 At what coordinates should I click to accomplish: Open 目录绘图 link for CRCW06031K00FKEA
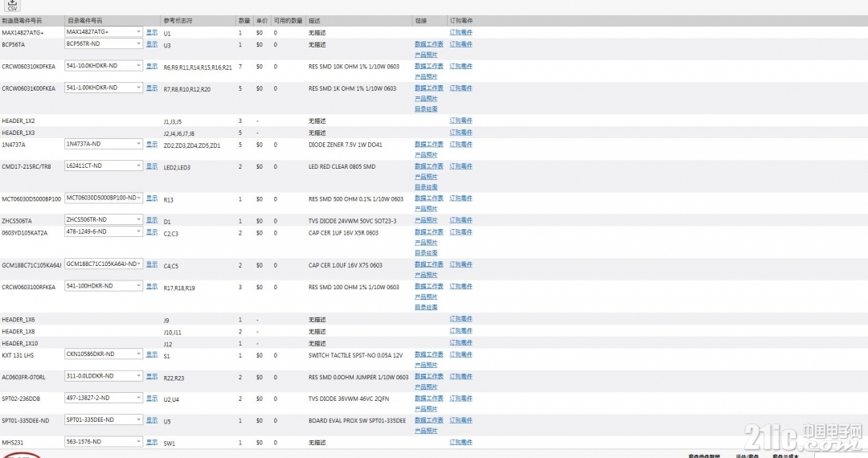tap(426, 109)
